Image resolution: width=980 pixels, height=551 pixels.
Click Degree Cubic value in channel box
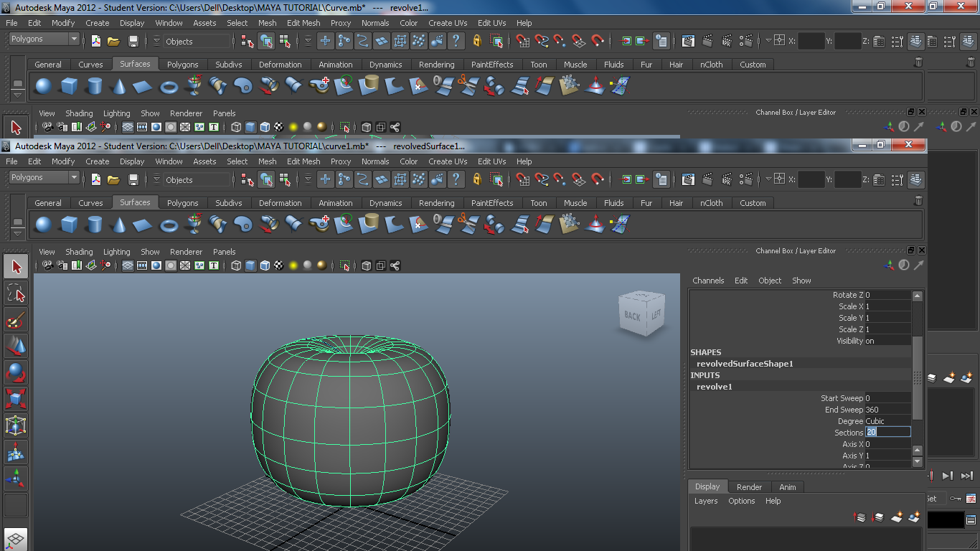point(887,421)
